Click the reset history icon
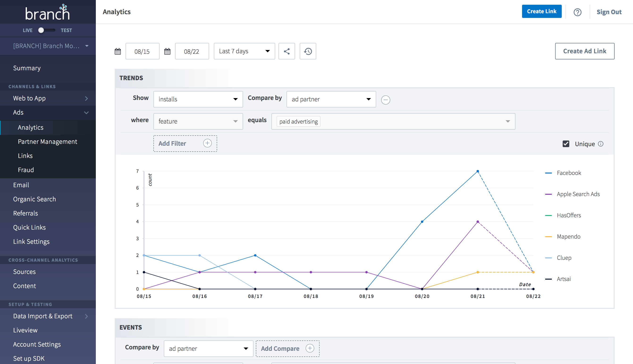The height and width of the screenshot is (364, 633). [x=308, y=51]
